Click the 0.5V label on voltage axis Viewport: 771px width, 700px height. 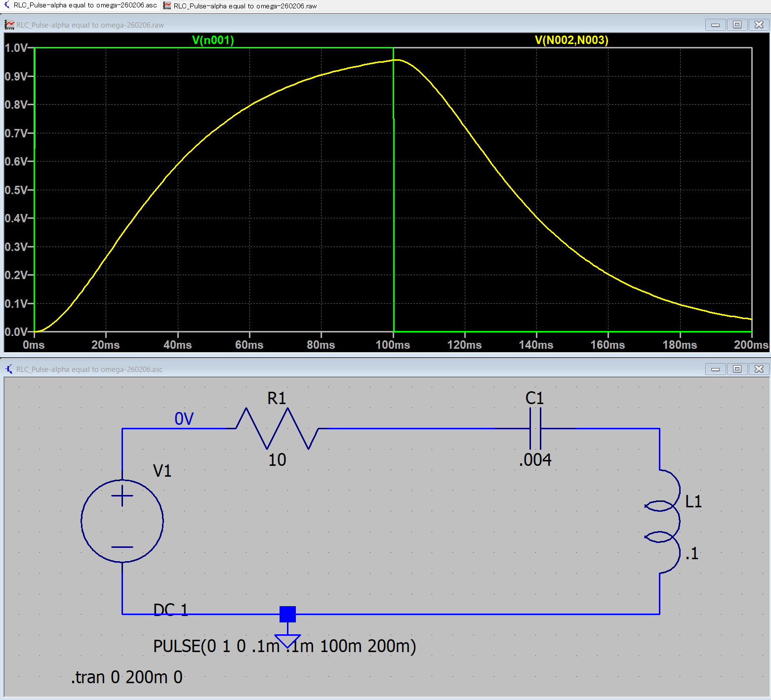[x=16, y=190]
